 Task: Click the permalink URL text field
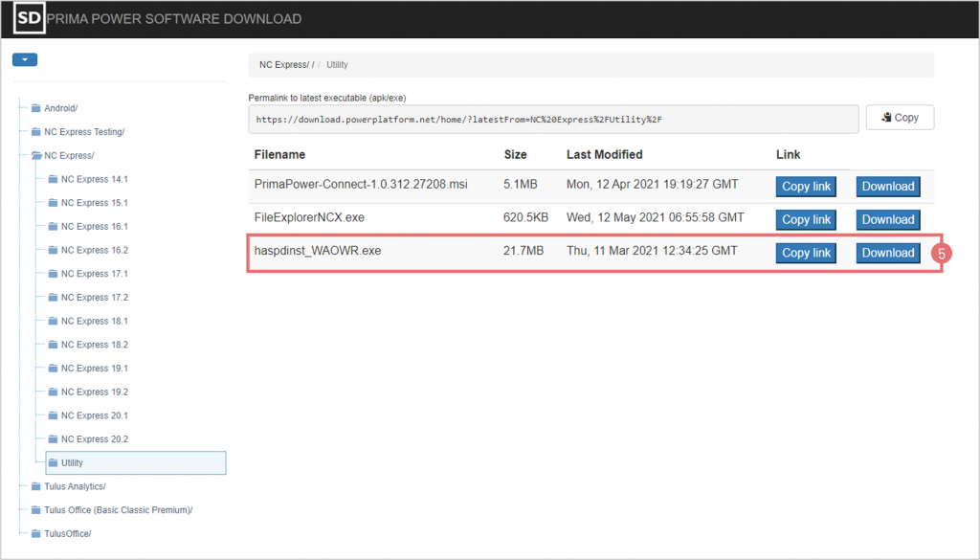click(x=552, y=120)
